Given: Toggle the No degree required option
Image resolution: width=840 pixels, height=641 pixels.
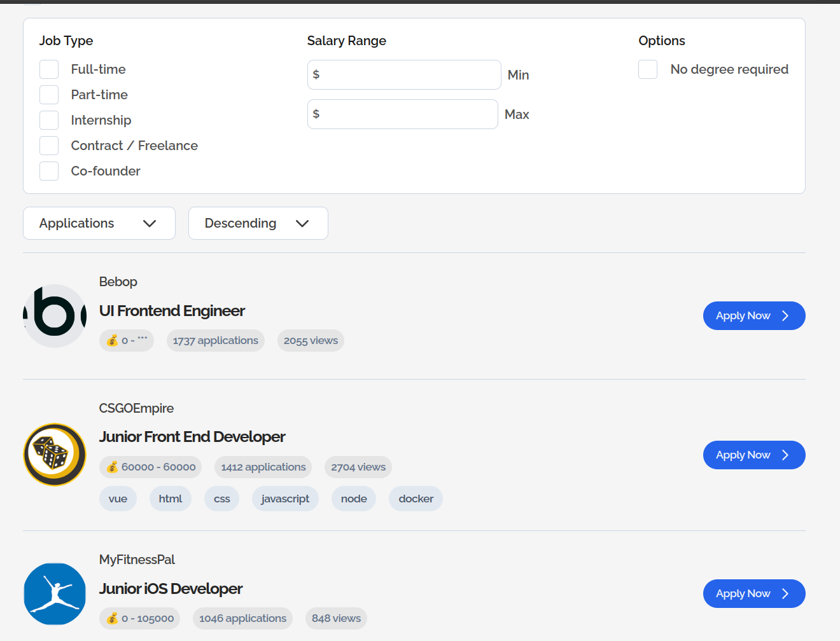Looking at the screenshot, I should pyautogui.click(x=648, y=69).
